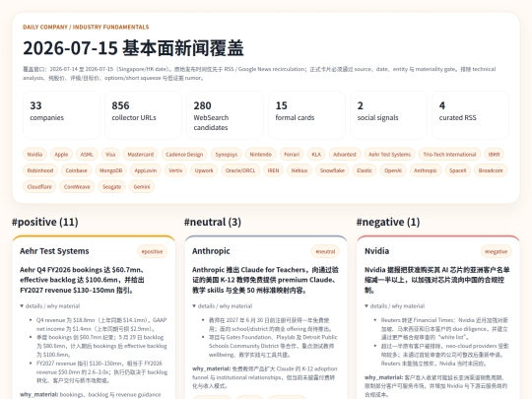Select the Apple company chip
The width and height of the screenshot is (532, 399).
tap(61, 155)
